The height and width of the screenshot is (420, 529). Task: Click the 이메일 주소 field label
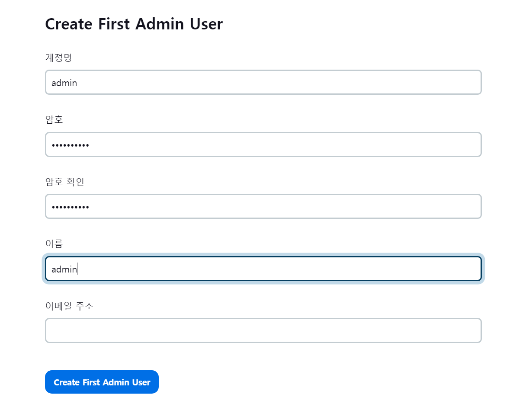[x=69, y=306]
